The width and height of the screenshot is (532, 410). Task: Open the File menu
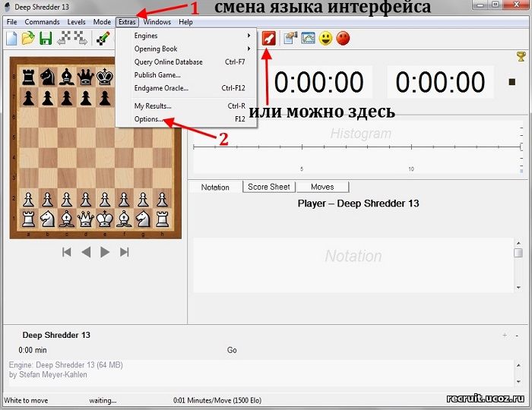point(11,22)
